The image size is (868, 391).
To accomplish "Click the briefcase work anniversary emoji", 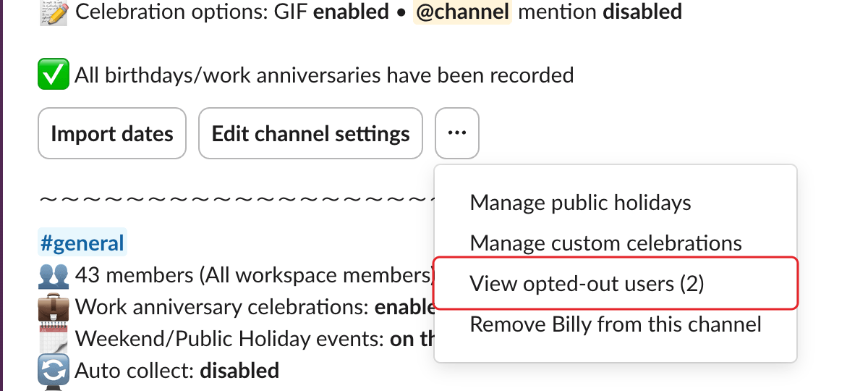I will [54, 307].
